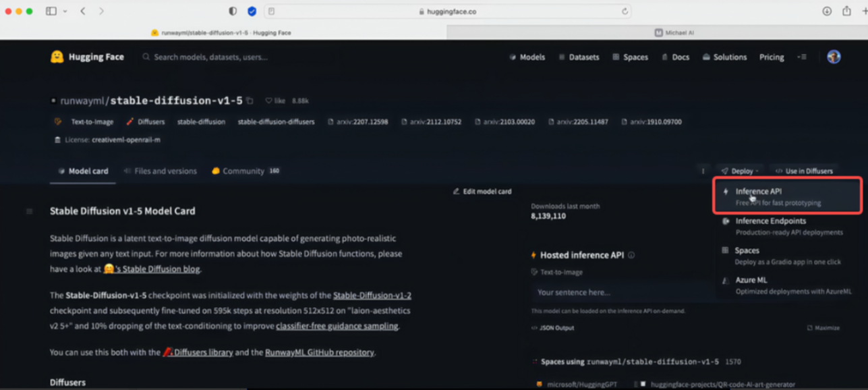Click the Edit model card button
This screenshot has height=390, width=868.
[482, 191]
